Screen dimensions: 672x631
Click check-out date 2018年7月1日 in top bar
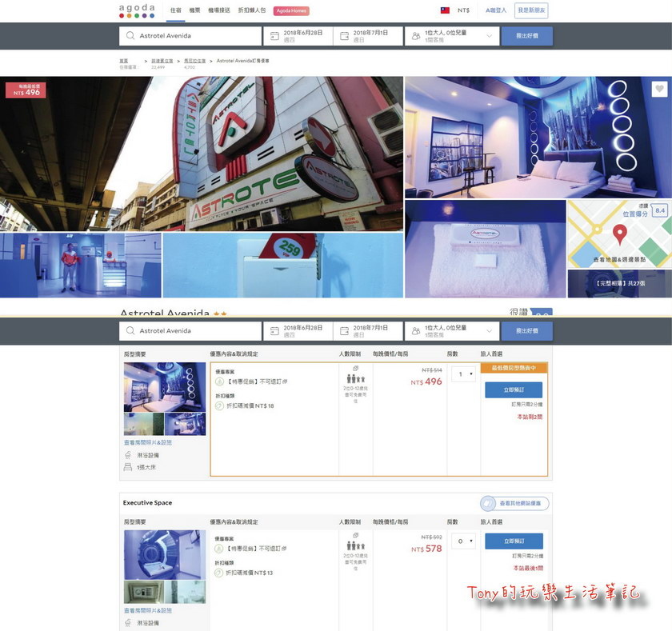[x=368, y=36]
